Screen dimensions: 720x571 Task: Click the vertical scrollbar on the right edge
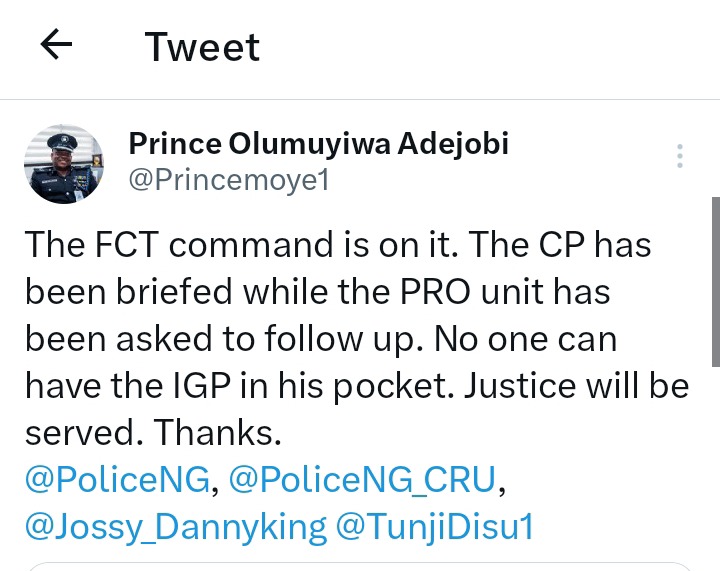pyautogui.click(x=714, y=280)
